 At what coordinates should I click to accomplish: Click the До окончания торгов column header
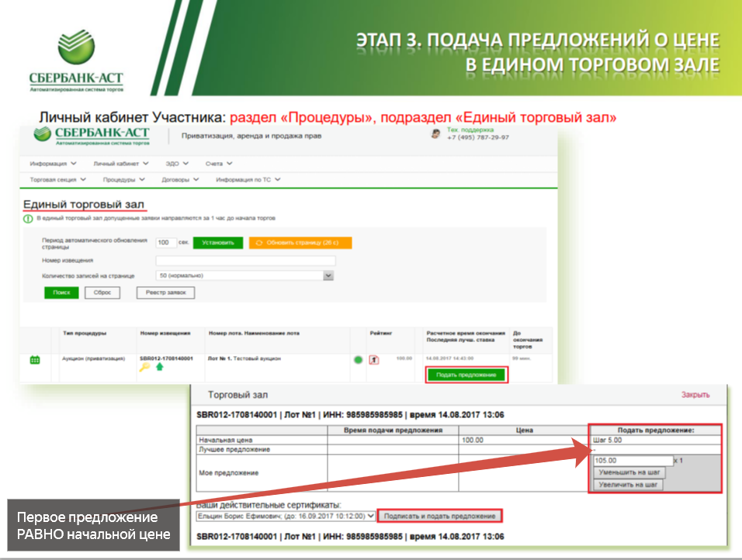pos(528,340)
